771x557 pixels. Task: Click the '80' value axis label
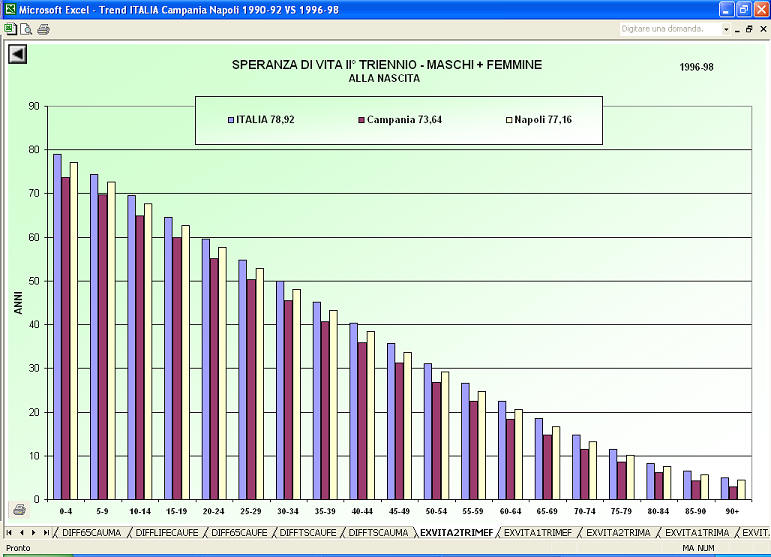pos(34,149)
